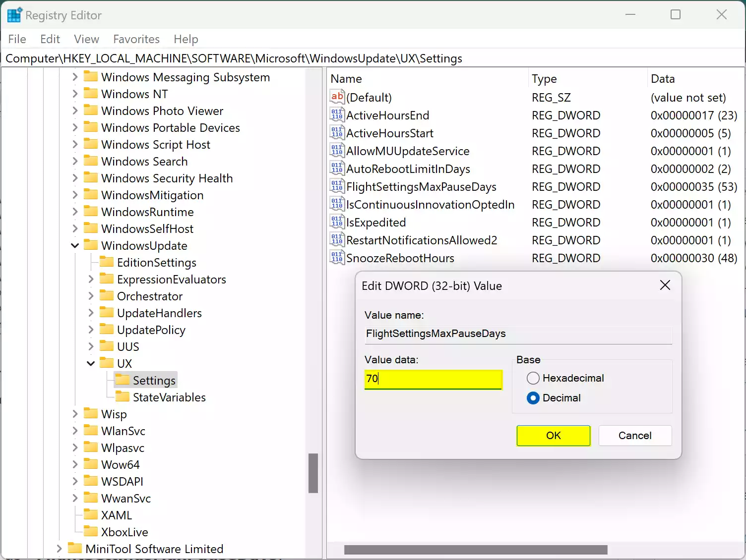
Task: Select the Decimal base option
Action: tap(533, 398)
